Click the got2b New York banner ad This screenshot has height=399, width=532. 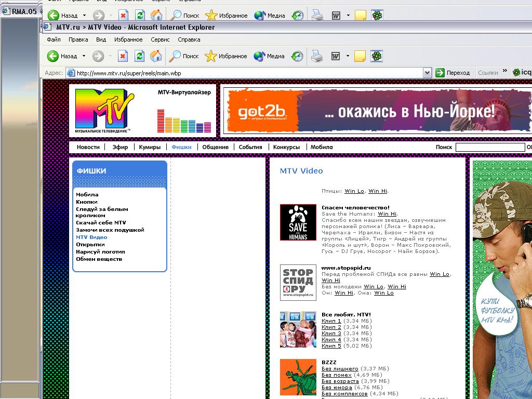point(377,111)
